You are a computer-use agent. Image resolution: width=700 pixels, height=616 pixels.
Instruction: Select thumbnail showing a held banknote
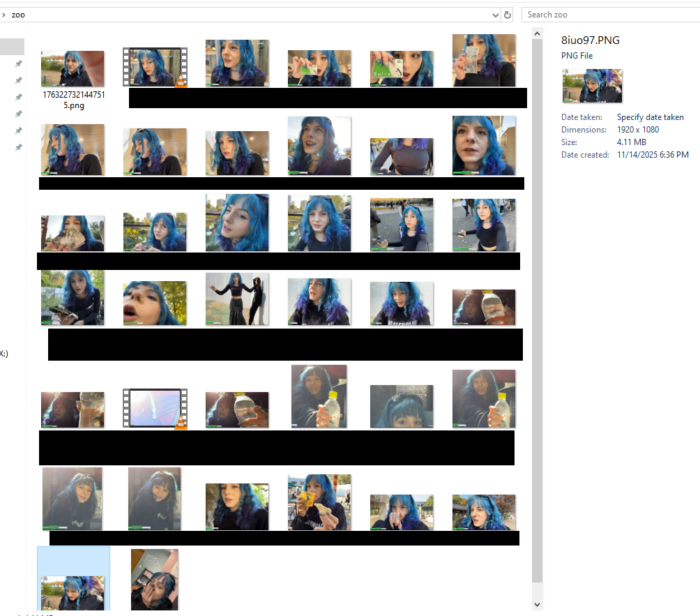coord(483,60)
